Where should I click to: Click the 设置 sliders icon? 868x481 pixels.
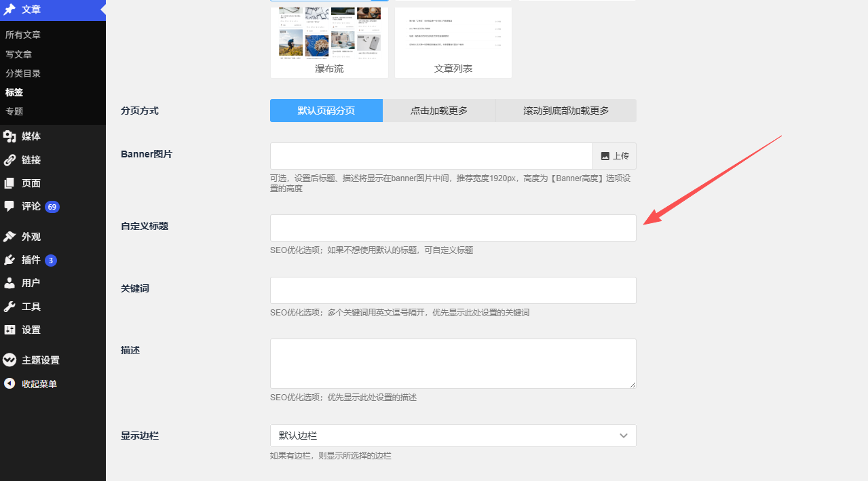[x=10, y=330]
